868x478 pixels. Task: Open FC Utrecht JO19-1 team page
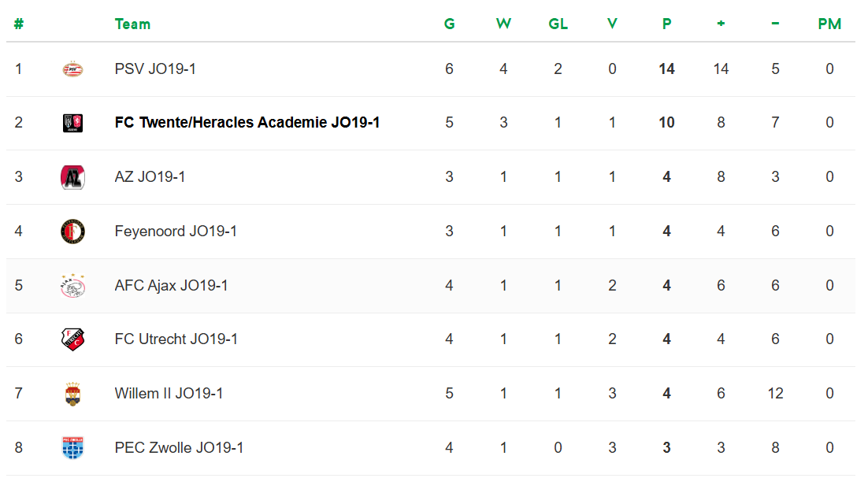tap(176, 339)
